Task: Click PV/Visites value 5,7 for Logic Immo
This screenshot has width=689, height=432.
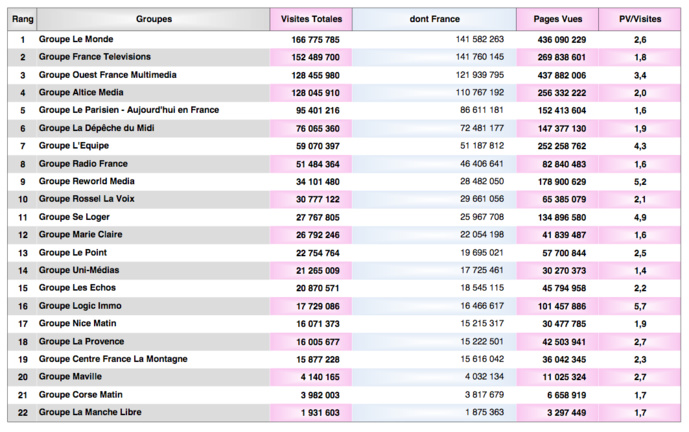Action: coord(639,306)
